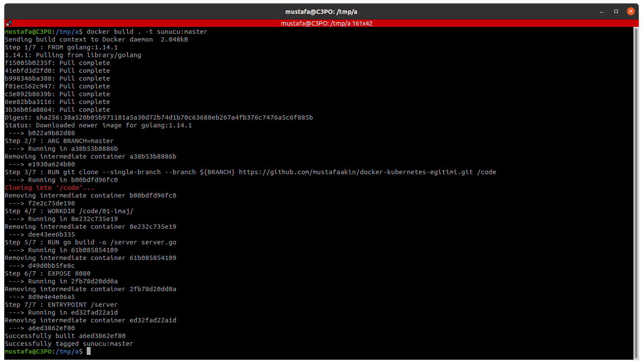
Task: Maximize the terminal window
Action: (x=616, y=12)
